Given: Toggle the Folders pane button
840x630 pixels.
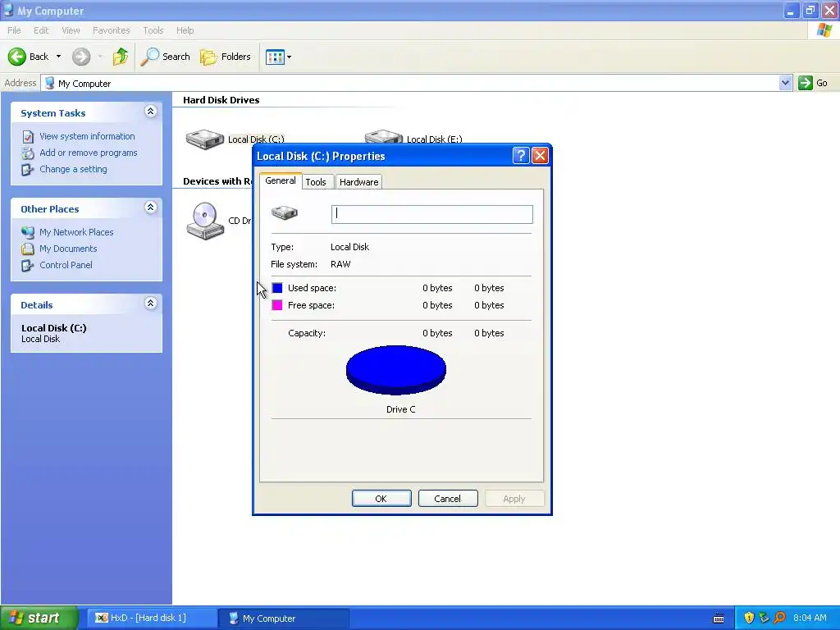Looking at the screenshot, I should (x=226, y=57).
